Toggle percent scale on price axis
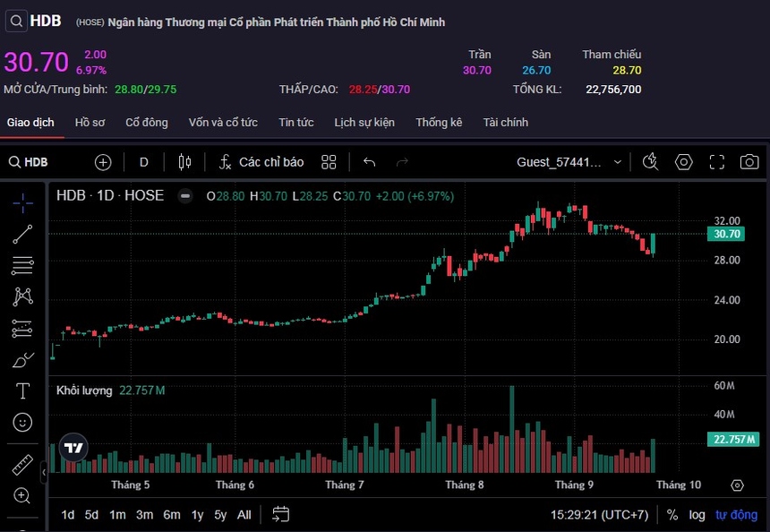 point(672,515)
